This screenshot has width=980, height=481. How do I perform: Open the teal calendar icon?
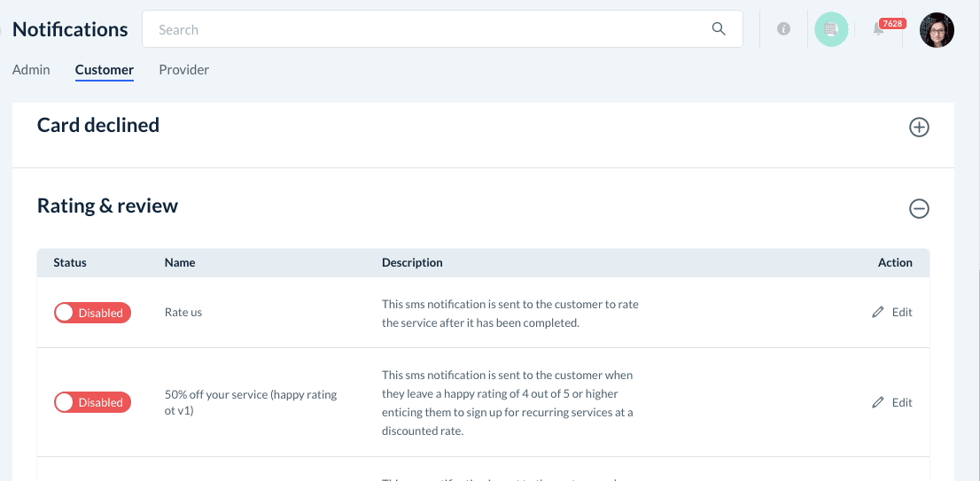tap(831, 29)
